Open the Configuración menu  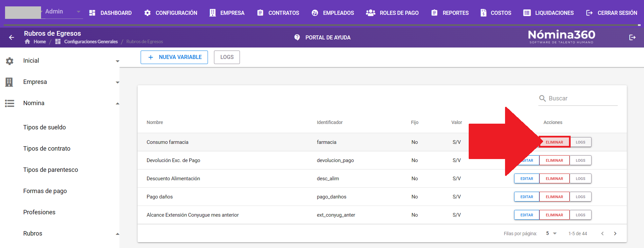171,13
